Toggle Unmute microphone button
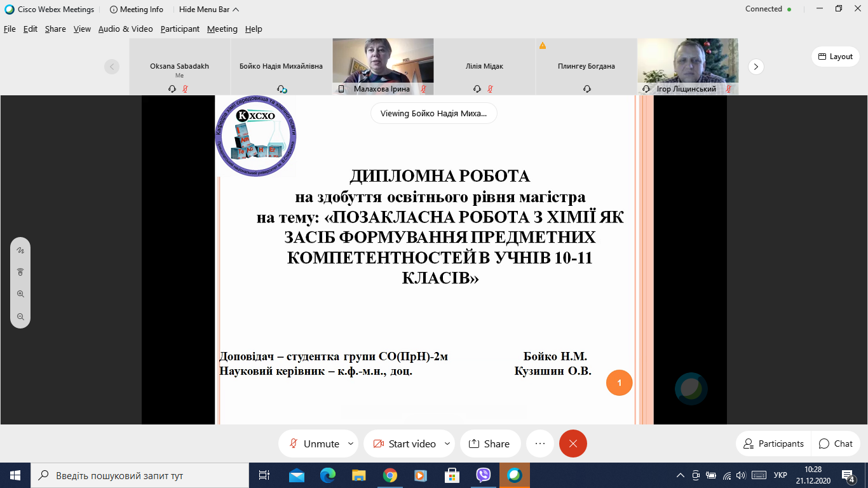 314,444
